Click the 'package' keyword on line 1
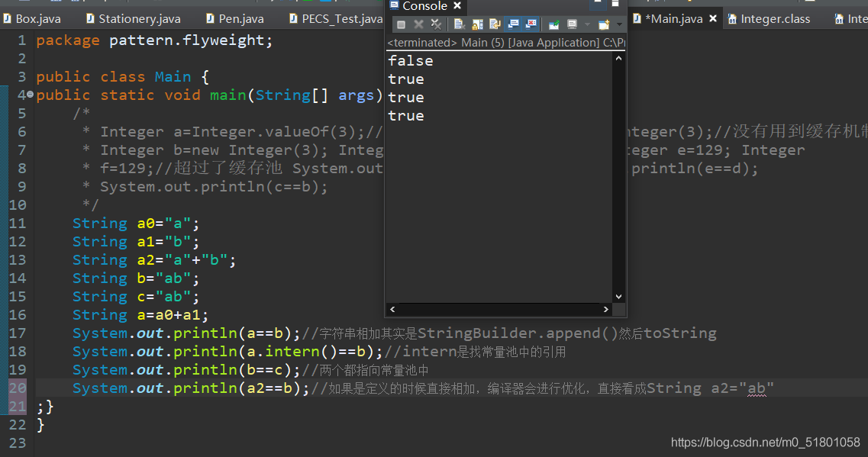868x457 pixels. click(68, 40)
